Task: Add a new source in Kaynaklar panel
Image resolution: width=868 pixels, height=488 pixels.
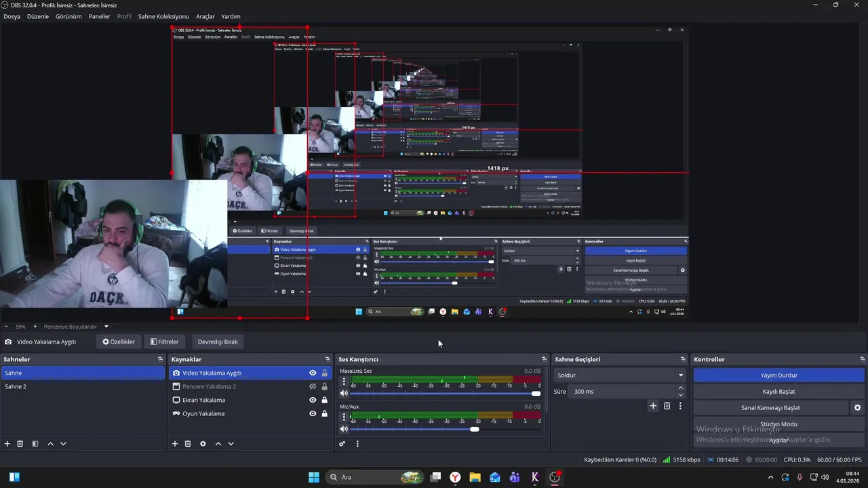Action: [175, 444]
